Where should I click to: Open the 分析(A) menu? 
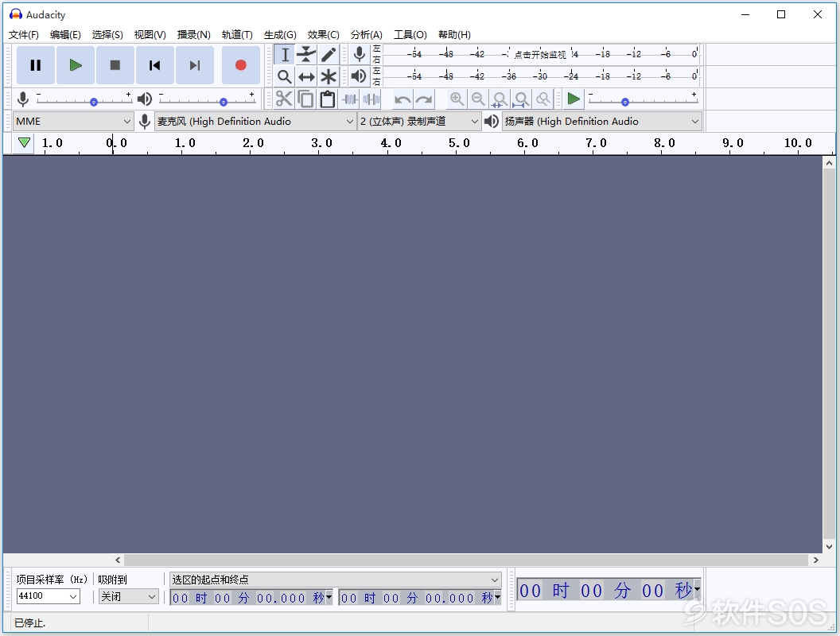tap(367, 35)
